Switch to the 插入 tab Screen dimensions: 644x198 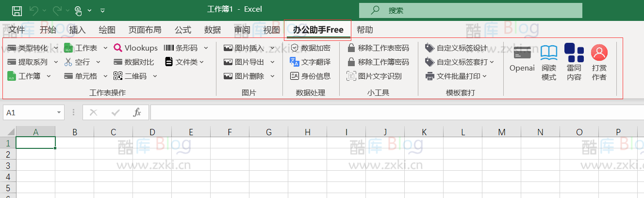point(77,30)
